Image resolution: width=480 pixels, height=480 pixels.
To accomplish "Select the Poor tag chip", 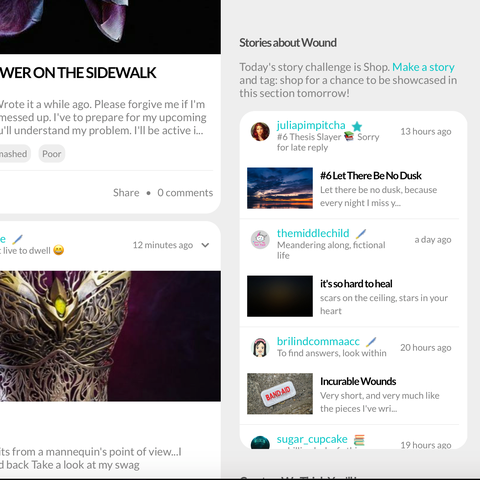I will click(x=52, y=154).
